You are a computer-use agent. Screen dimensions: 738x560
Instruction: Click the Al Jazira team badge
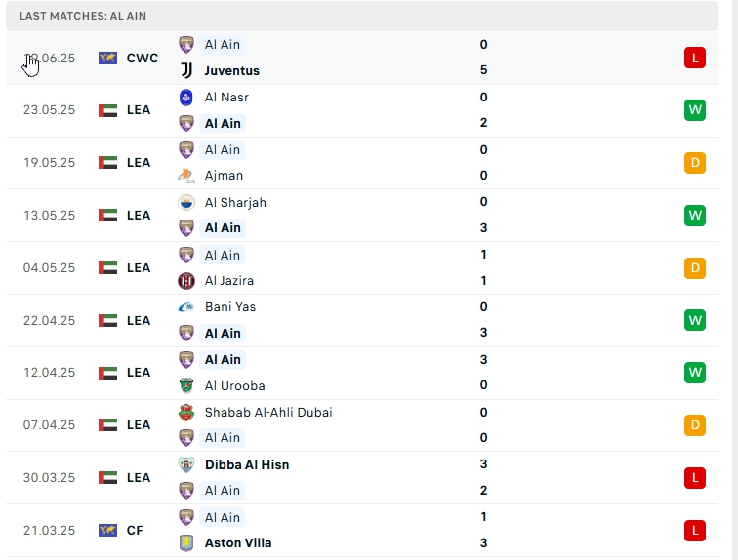[186, 281]
